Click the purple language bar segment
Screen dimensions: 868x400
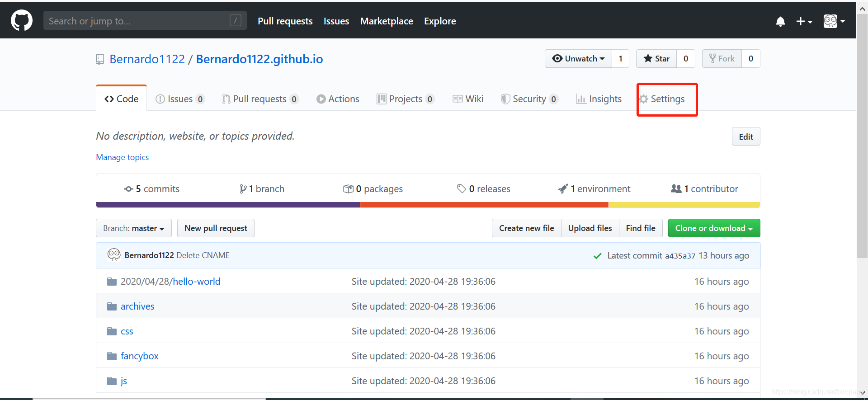(228, 205)
